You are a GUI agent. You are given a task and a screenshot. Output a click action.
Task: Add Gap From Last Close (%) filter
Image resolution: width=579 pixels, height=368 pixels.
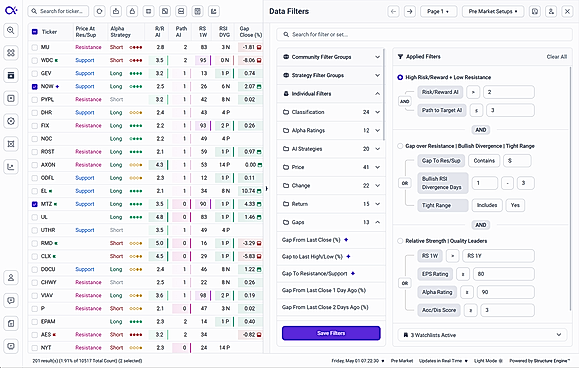pyautogui.click(x=346, y=240)
